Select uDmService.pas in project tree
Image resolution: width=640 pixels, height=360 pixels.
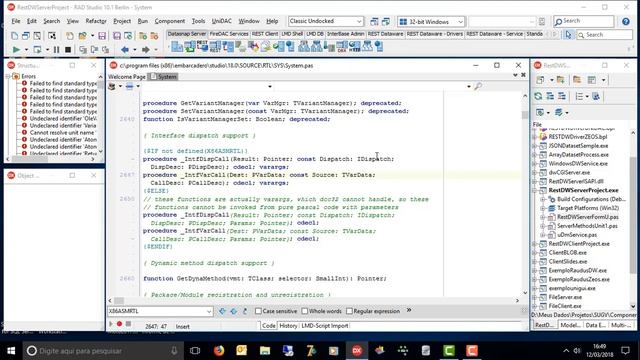pos(577,235)
